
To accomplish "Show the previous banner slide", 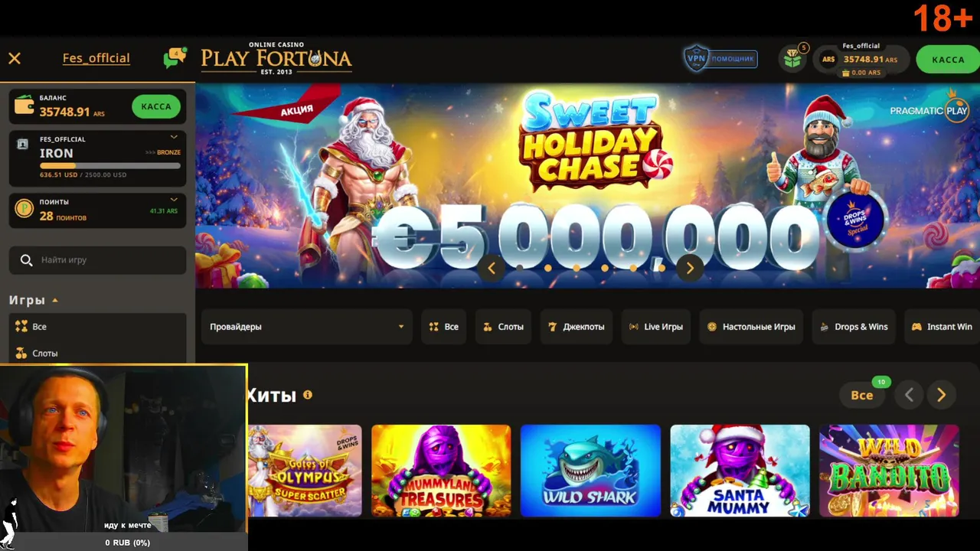I will click(492, 268).
